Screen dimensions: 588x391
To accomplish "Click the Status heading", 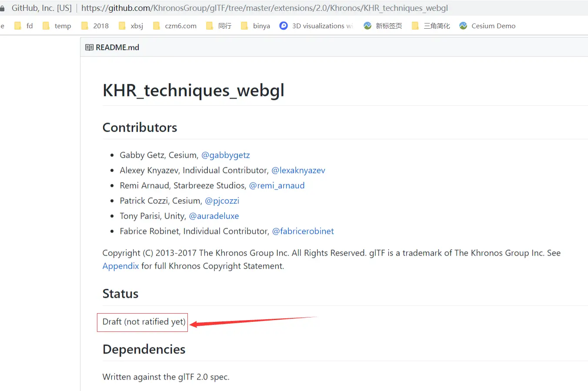I will 120,294.
